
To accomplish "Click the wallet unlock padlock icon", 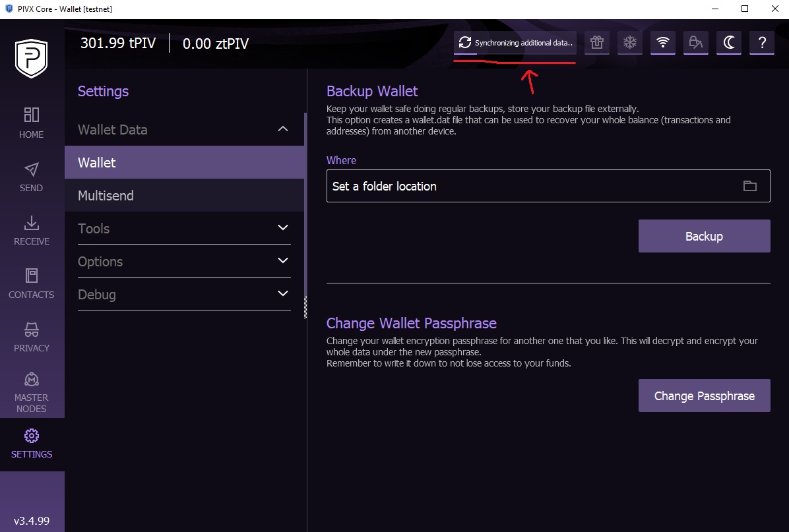I will [695, 43].
